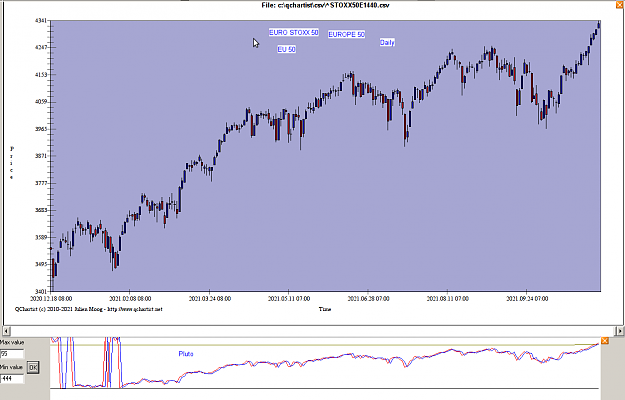Click the OK button beside Min value

(33, 367)
